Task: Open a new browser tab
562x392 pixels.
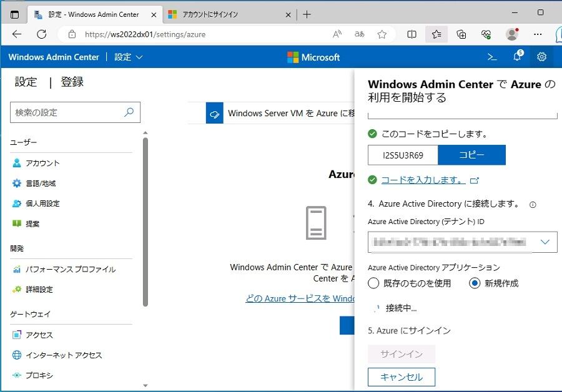Action: tap(307, 15)
